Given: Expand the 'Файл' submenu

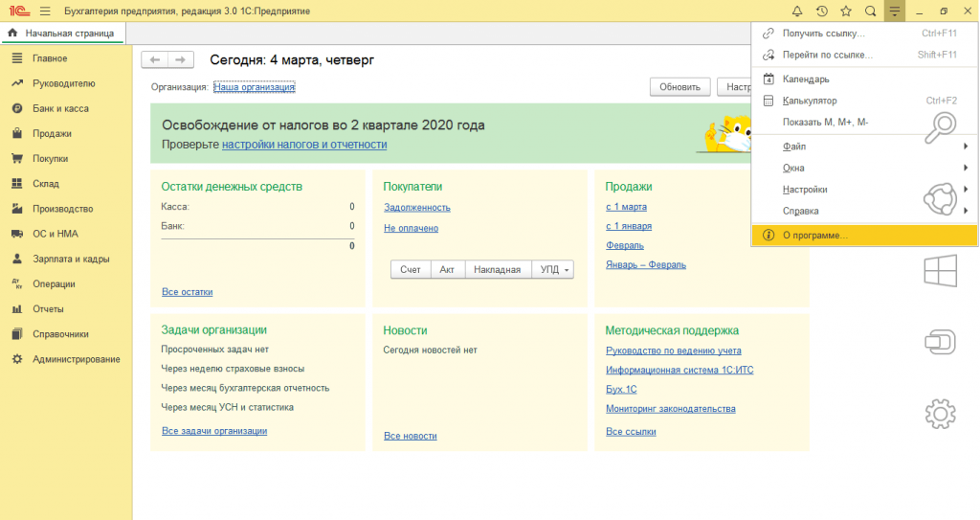Looking at the screenshot, I should 794,147.
